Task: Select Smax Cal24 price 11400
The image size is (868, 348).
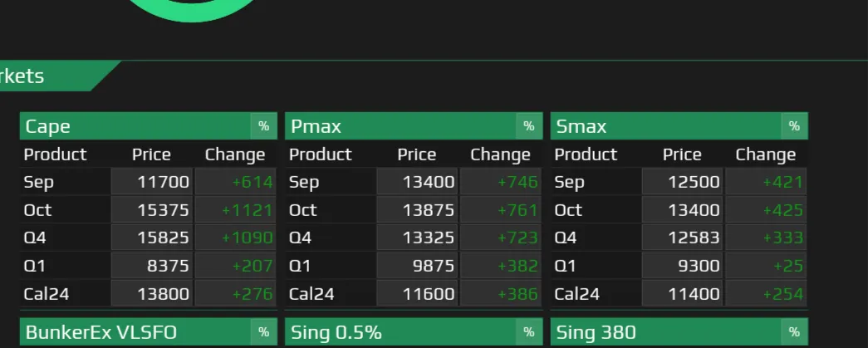Action: click(683, 293)
